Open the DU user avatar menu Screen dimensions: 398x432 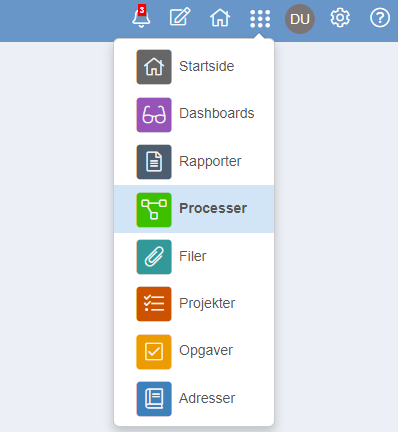[x=300, y=19]
